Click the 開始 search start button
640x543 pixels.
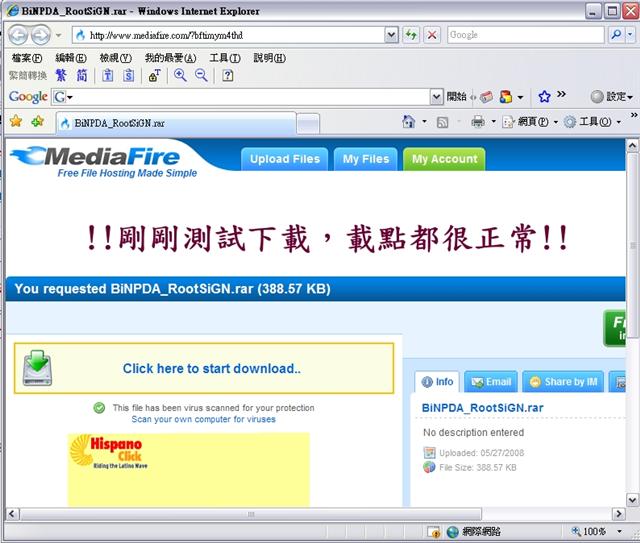[456, 97]
